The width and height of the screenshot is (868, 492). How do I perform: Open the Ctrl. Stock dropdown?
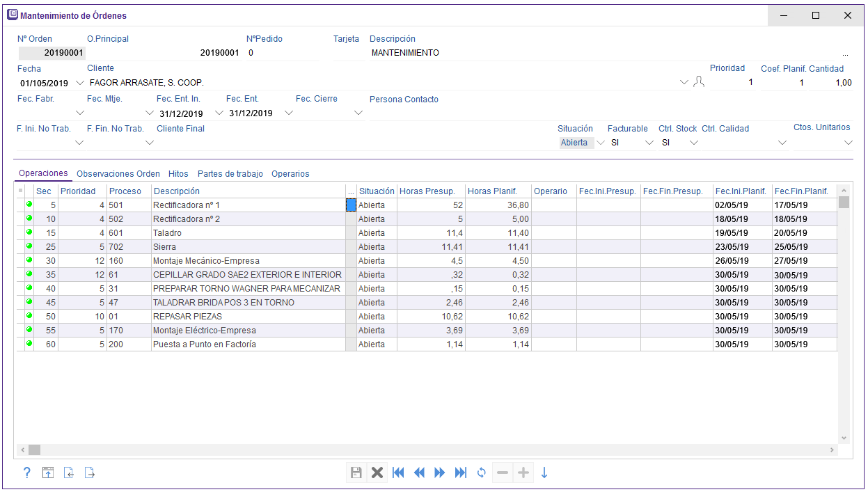click(693, 143)
